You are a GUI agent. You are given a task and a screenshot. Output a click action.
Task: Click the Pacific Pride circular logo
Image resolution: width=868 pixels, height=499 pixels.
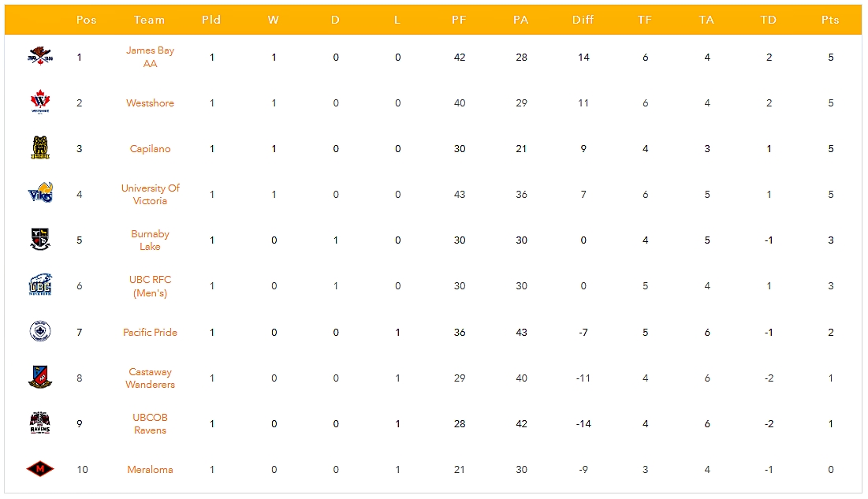tap(39, 332)
